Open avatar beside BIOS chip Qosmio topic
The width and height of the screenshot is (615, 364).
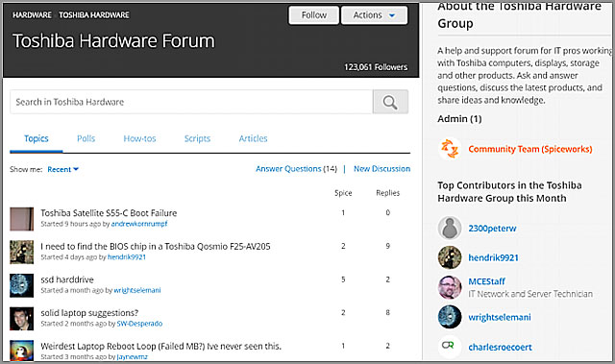(x=21, y=253)
